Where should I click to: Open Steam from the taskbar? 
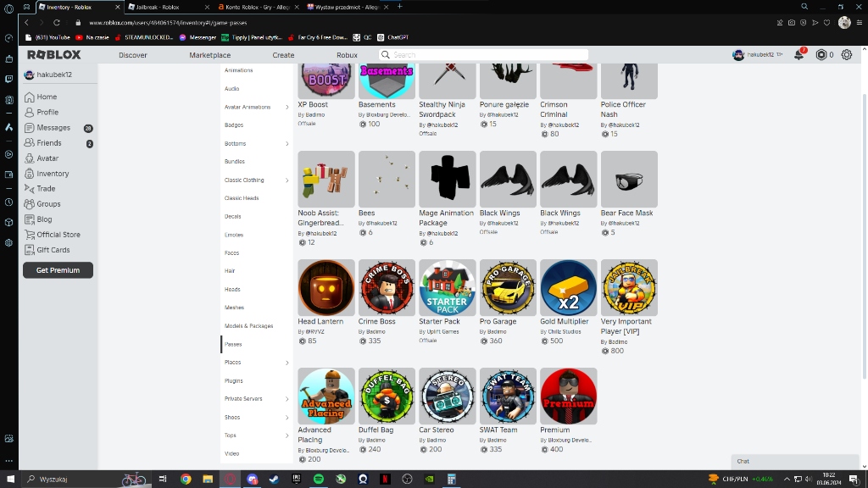[x=274, y=480]
